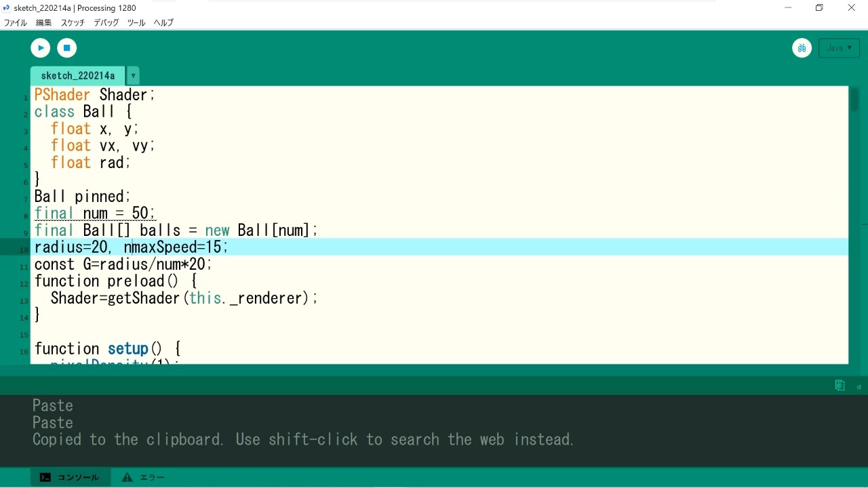This screenshot has width=868, height=488.
Task: Expand the sketch tab arrow menu
Action: pos(134,76)
